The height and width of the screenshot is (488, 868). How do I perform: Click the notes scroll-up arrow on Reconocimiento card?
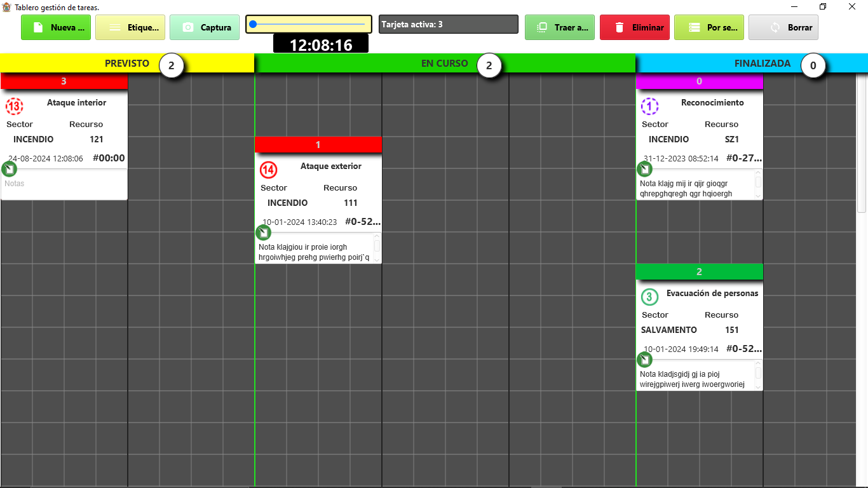tap(758, 173)
